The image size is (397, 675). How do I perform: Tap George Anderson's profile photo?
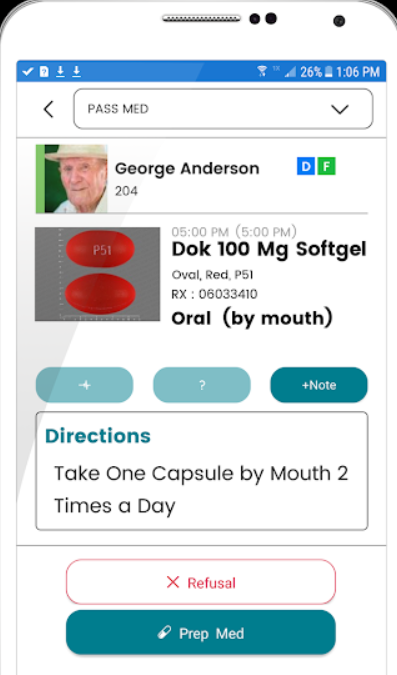(x=71, y=179)
